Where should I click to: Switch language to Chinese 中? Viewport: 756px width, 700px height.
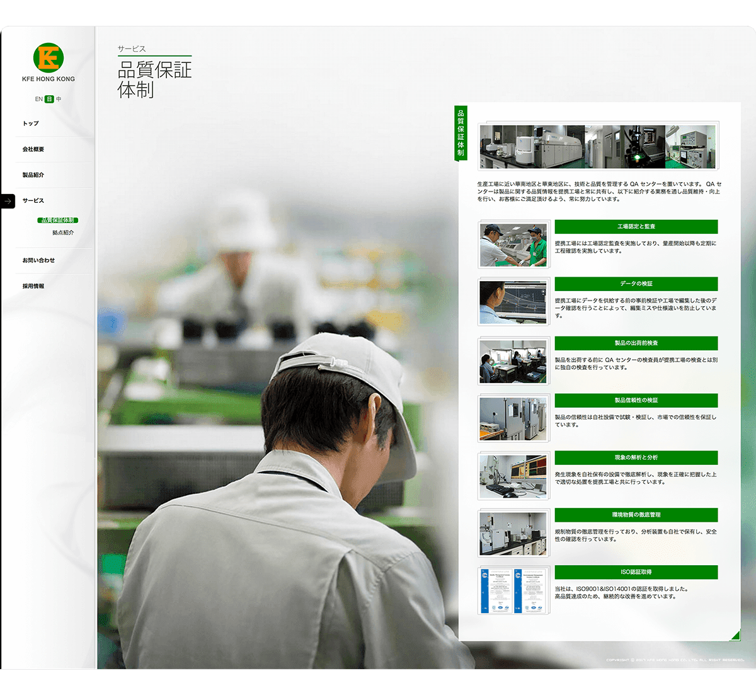[59, 99]
